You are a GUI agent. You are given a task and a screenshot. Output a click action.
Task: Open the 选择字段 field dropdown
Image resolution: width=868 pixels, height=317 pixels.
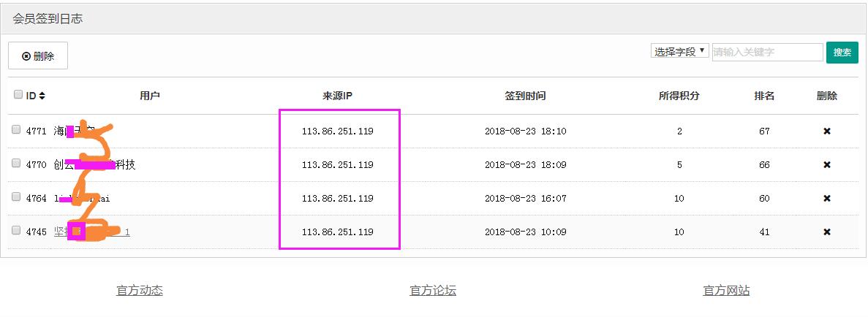tap(679, 52)
